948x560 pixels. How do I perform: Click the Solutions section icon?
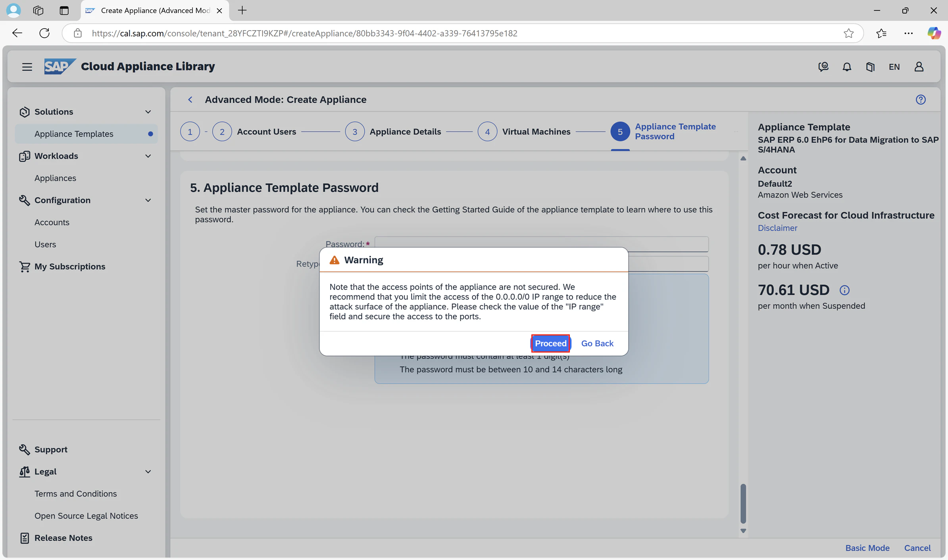pos(24,112)
